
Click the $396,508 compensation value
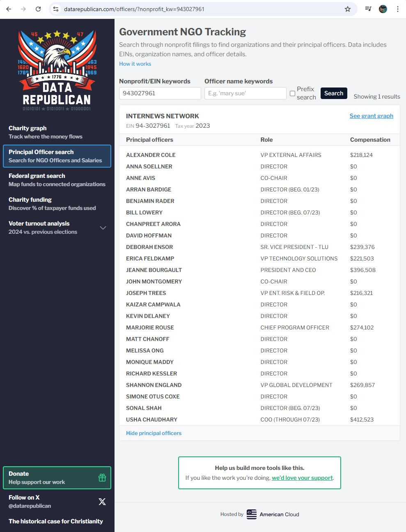click(x=363, y=270)
